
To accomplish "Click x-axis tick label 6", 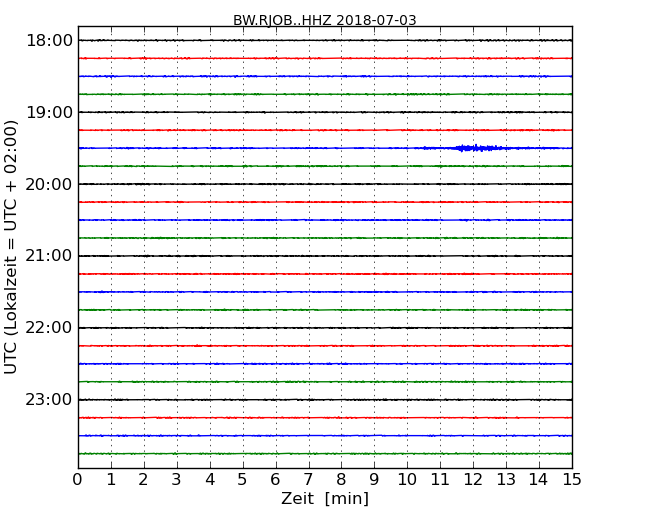I will pyautogui.click(x=275, y=479).
